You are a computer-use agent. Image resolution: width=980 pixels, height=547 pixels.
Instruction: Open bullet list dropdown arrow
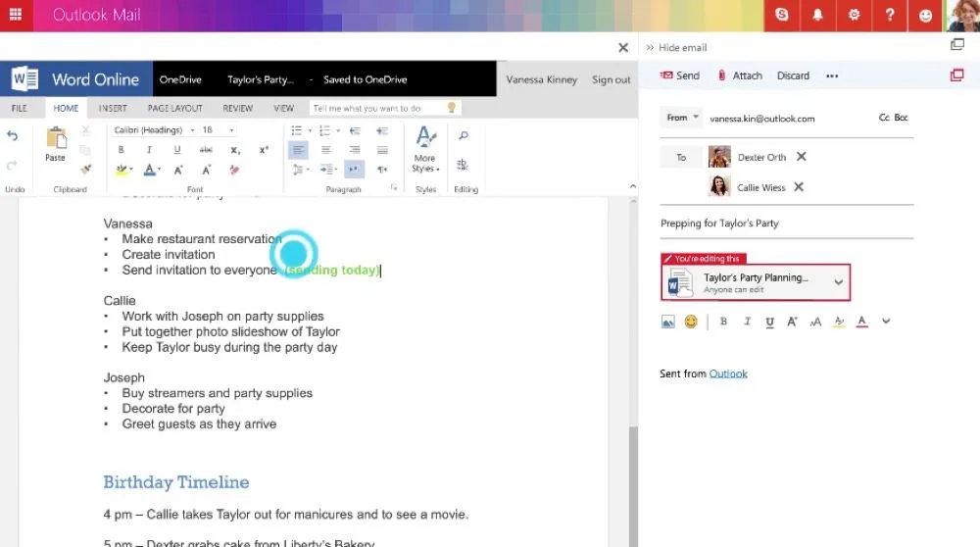click(x=310, y=130)
